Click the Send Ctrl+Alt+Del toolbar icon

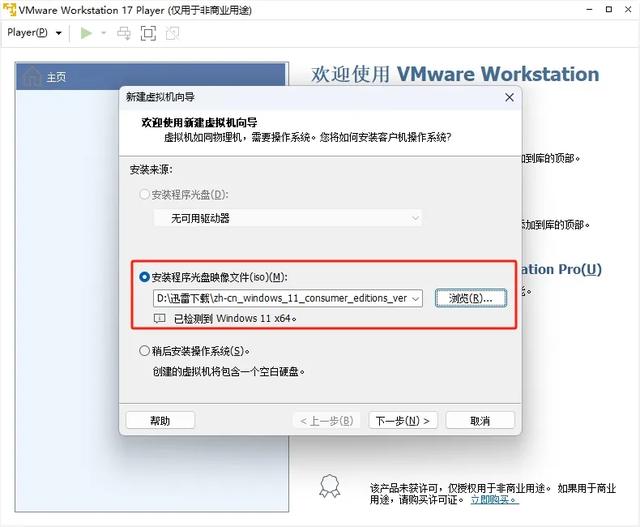[x=124, y=33]
